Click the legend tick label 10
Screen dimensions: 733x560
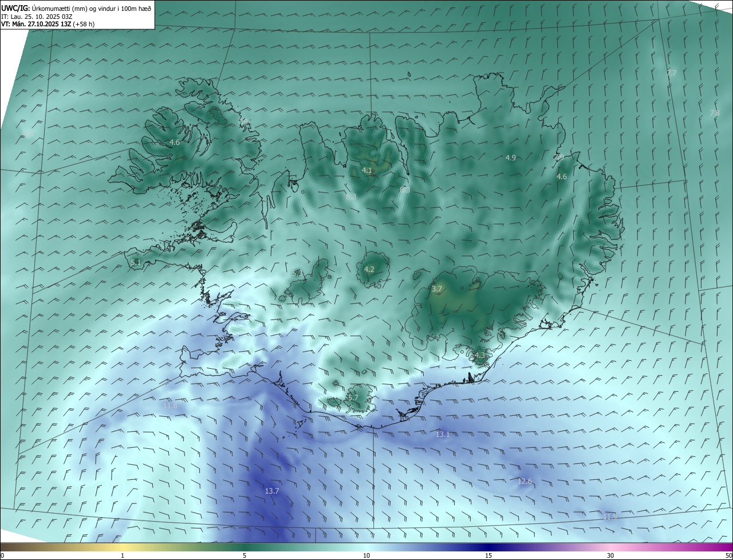click(366, 555)
